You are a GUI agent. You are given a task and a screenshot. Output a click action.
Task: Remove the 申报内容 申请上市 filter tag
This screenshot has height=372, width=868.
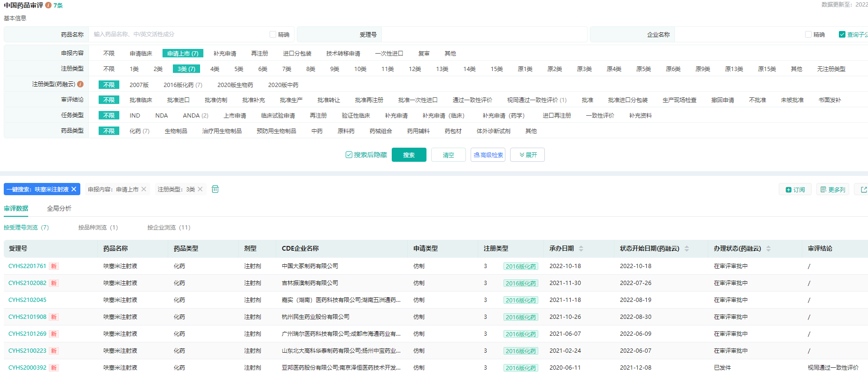[144, 189]
